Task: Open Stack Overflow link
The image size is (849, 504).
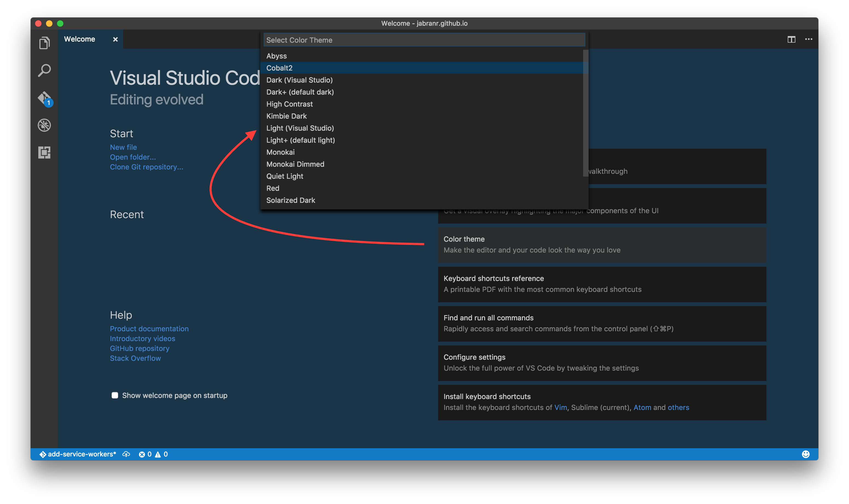Action: tap(135, 358)
